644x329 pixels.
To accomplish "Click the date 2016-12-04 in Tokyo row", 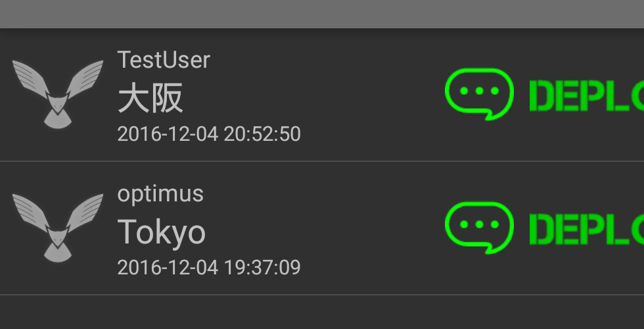I will (x=168, y=268).
